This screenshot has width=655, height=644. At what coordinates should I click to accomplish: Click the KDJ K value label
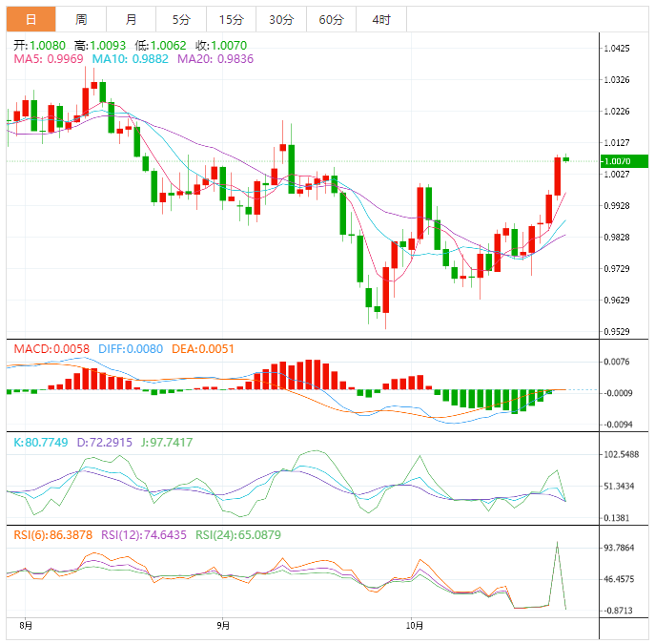point(40,444)
